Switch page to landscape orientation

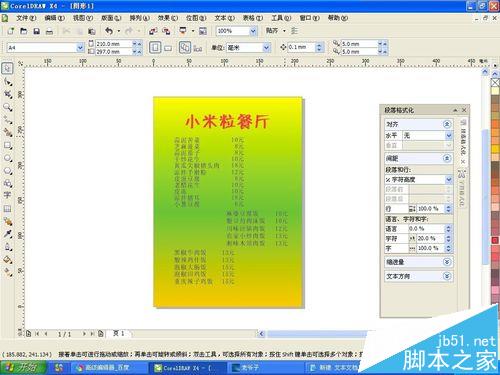pos(168,48)
